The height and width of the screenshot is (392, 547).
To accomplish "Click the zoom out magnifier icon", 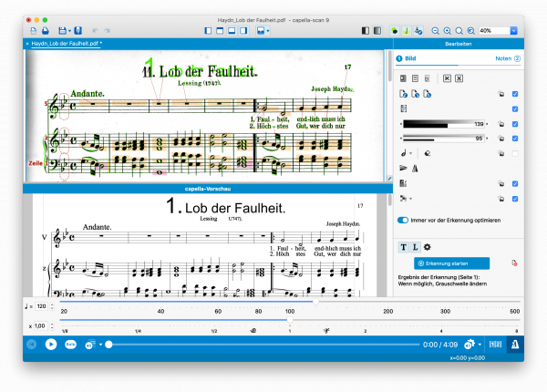I will pyautogui.click(x=435, y=31).
